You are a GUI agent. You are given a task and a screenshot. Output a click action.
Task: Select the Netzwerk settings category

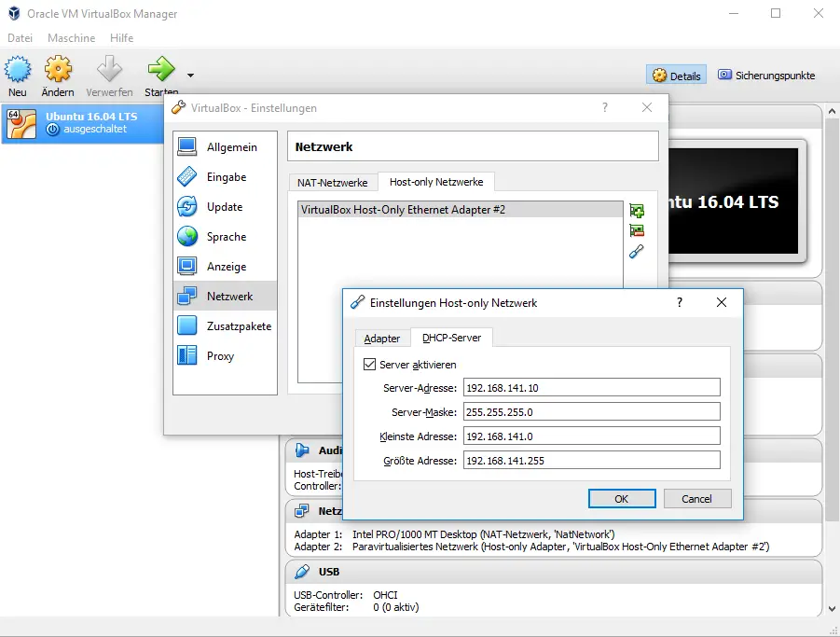(x=225, y=297)
